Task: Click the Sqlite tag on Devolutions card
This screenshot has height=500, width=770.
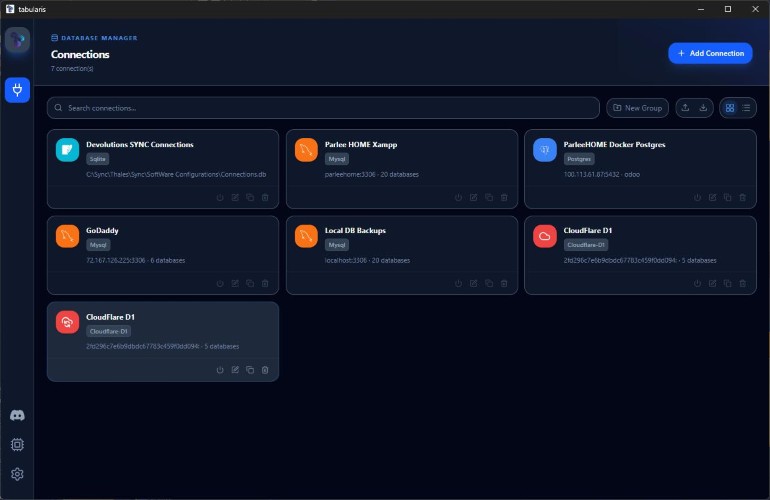Action: [98, 159]
